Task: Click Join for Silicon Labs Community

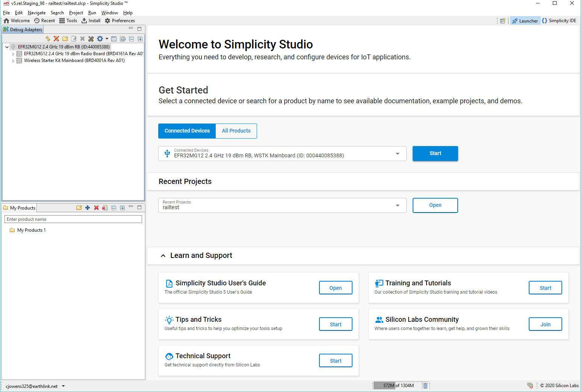Action: pyautogui.click(x=545, y=324)
